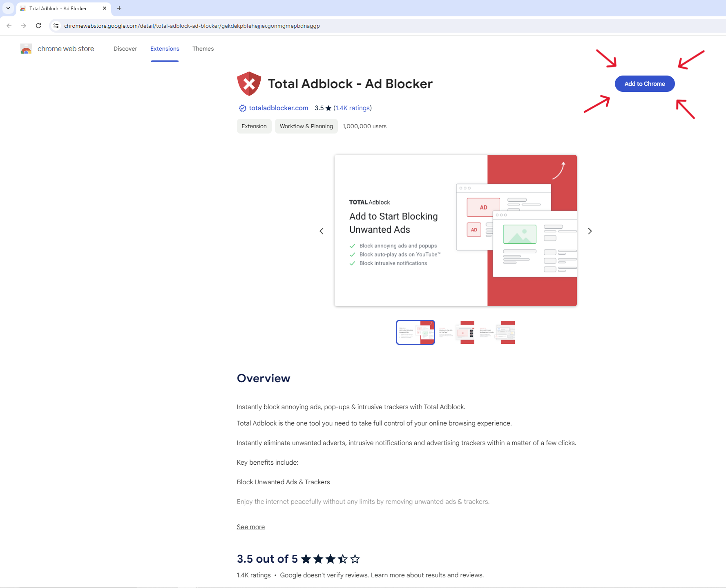
Task: Click the chrome web store title text
Action: click(66, 49)
